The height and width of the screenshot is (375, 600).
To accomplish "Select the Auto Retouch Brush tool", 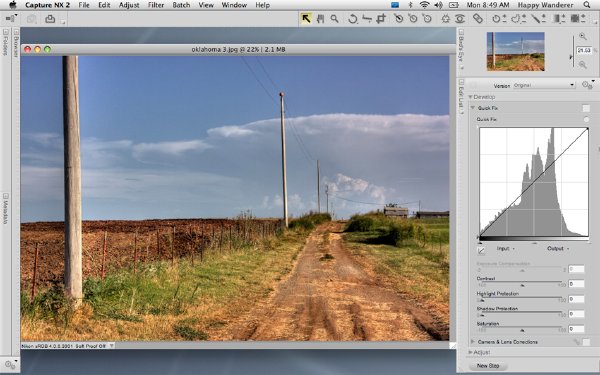I will tap(478, 18).
